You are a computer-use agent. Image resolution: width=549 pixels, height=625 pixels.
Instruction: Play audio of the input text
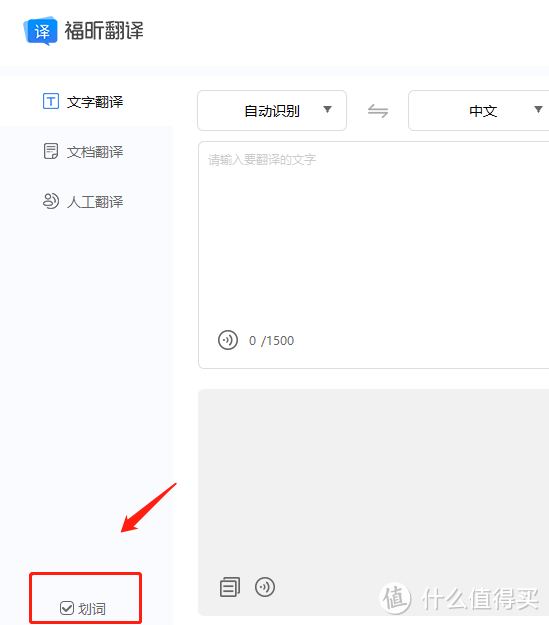coord(228,340)
